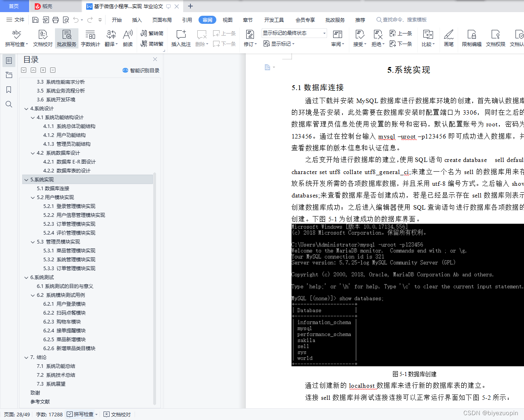Convert simplified to traditional (简转繁)
This screenshot has height=420, width=524.
point(152,44)
